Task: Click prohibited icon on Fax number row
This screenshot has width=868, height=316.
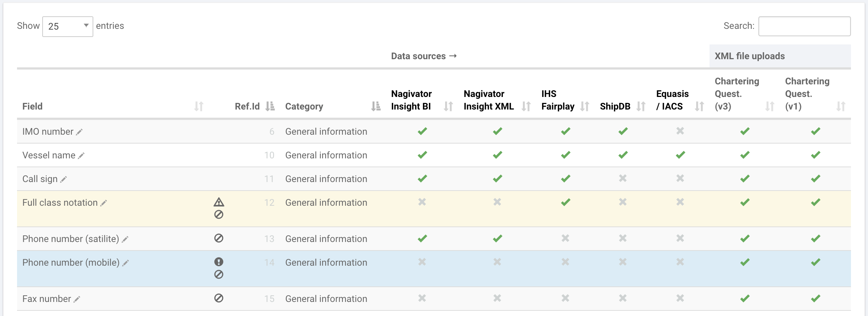Action: [219, 298]
